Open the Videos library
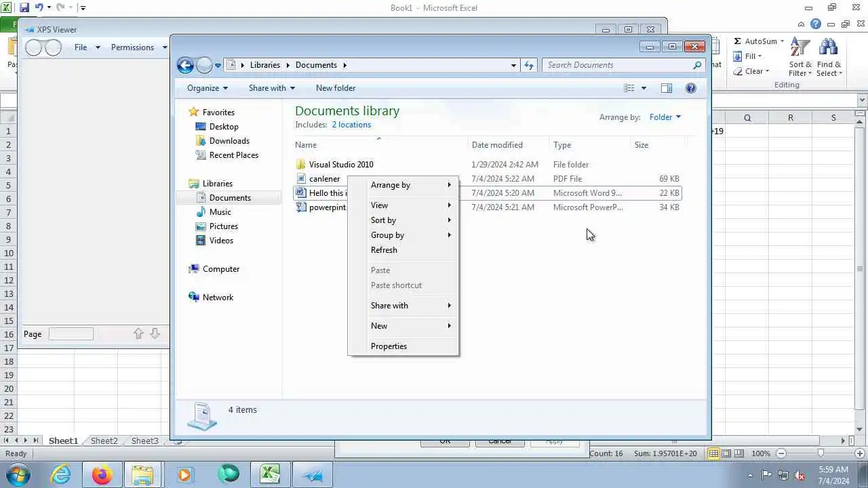The width and height of the screenshot is (868, 488). pos(221,241)
